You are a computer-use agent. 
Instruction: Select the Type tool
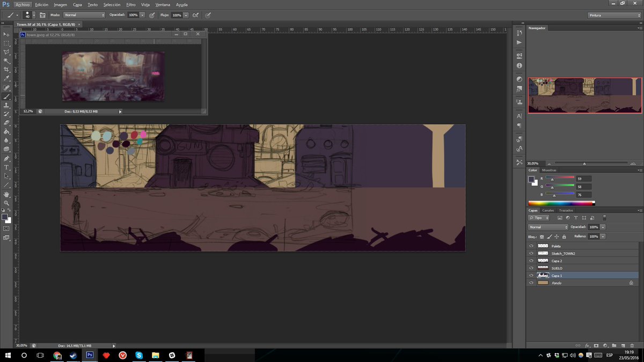(6, 167)
